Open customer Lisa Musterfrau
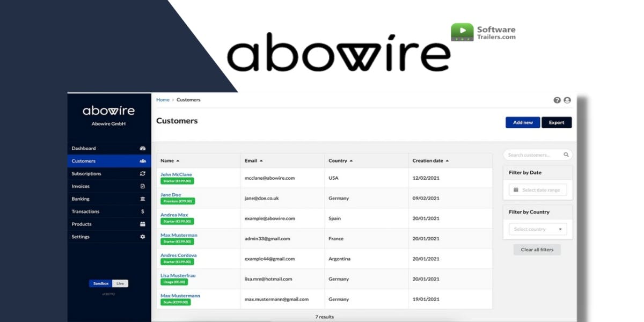 (x=178, y=276)
